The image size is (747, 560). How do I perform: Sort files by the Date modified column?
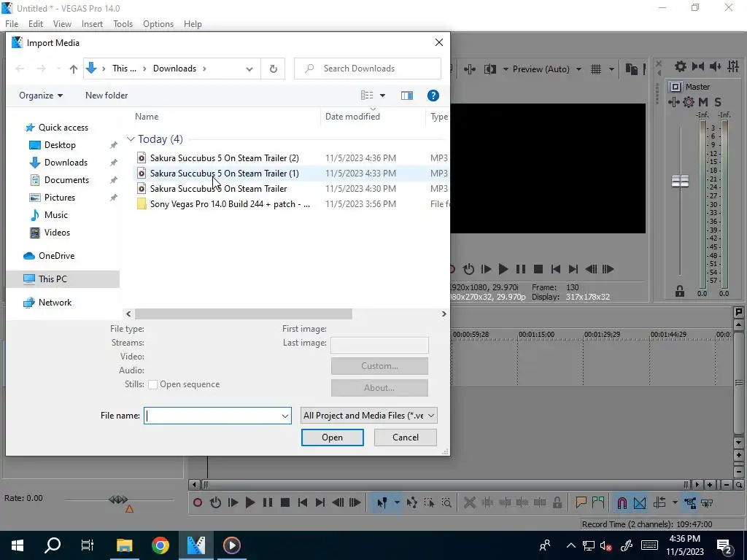pos(352,117)
